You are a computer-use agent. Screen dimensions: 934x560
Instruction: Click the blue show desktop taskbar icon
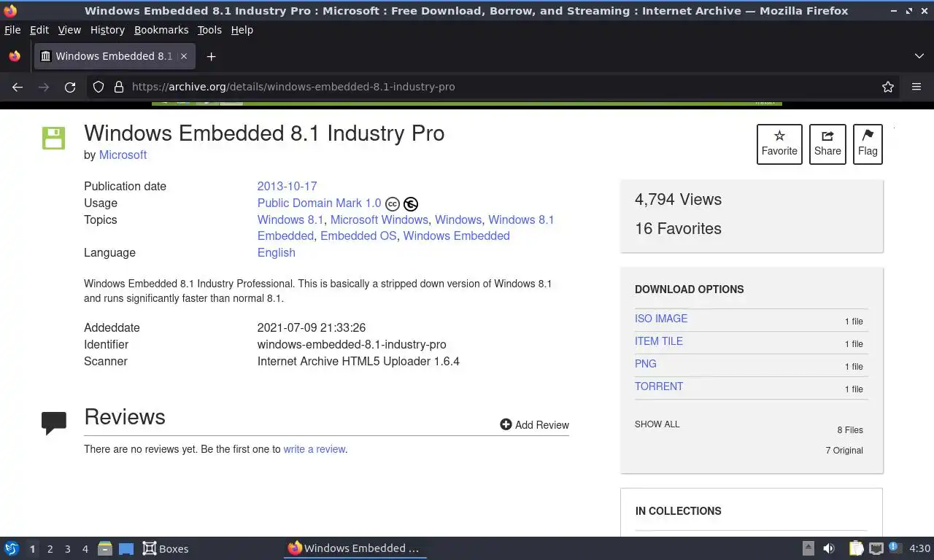point(126,548)
